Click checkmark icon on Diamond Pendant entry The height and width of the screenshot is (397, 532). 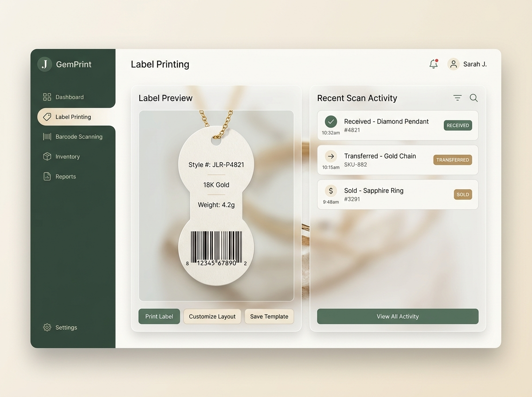tap(331, 121)
